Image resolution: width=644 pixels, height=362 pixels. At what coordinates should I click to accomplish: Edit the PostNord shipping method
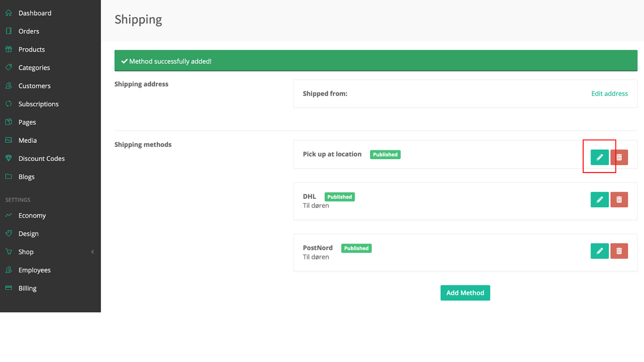[x=599, y=251]
